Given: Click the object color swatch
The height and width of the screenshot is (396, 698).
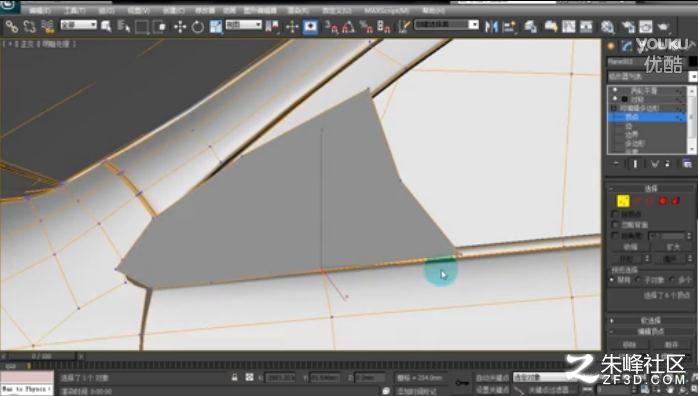Looking at the screenshot, I should (x=693, y=62).
